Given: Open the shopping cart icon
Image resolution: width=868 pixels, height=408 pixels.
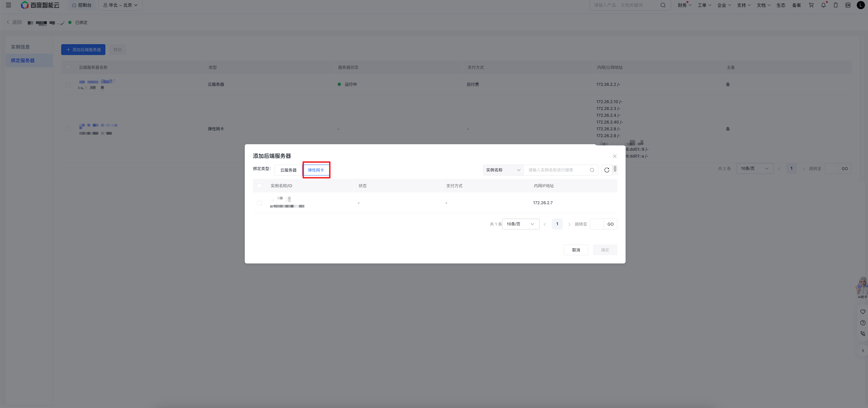Looking at the screenshot, I should click(811, 5).
